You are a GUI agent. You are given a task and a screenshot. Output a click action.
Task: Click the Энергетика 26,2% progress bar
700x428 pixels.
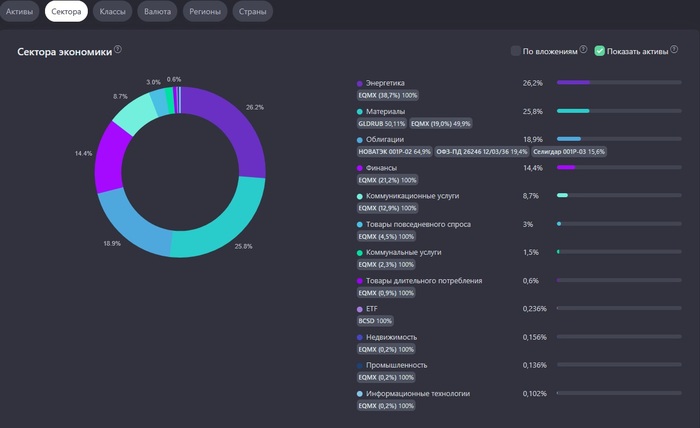(616, 83)
